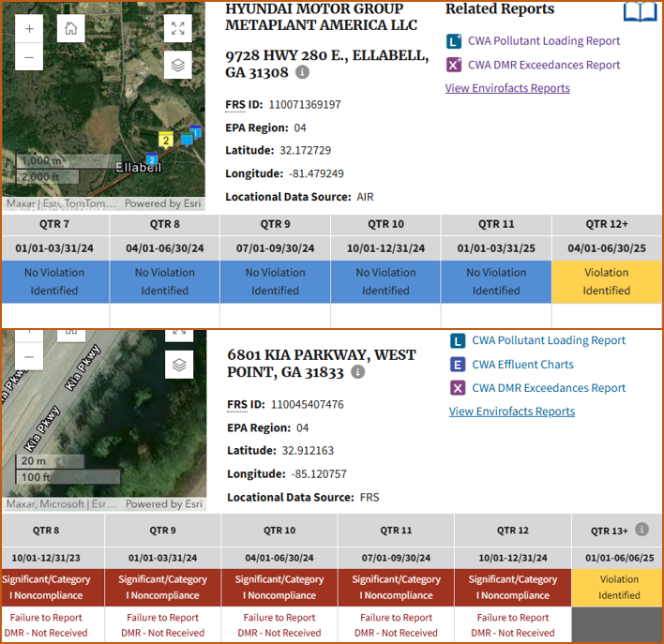
Task: Open the book icon beside Related Reports
Action: 640,12
